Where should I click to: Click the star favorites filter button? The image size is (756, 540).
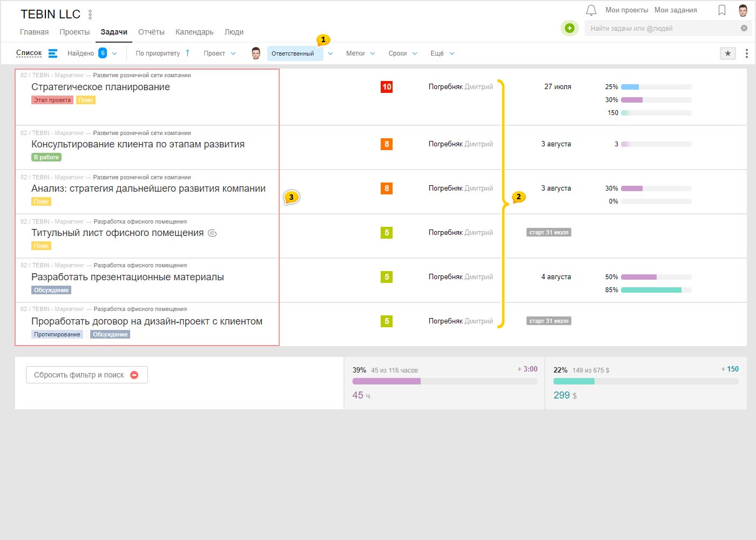727,53
